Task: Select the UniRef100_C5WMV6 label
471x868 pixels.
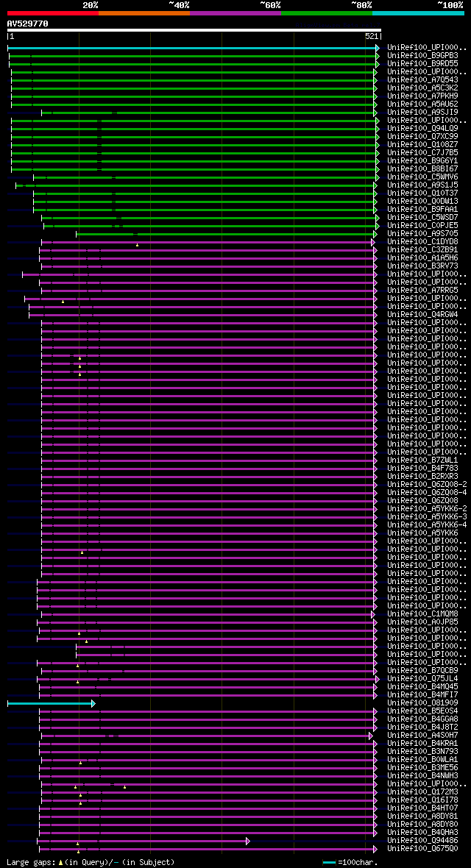Action: coord(422,177)
